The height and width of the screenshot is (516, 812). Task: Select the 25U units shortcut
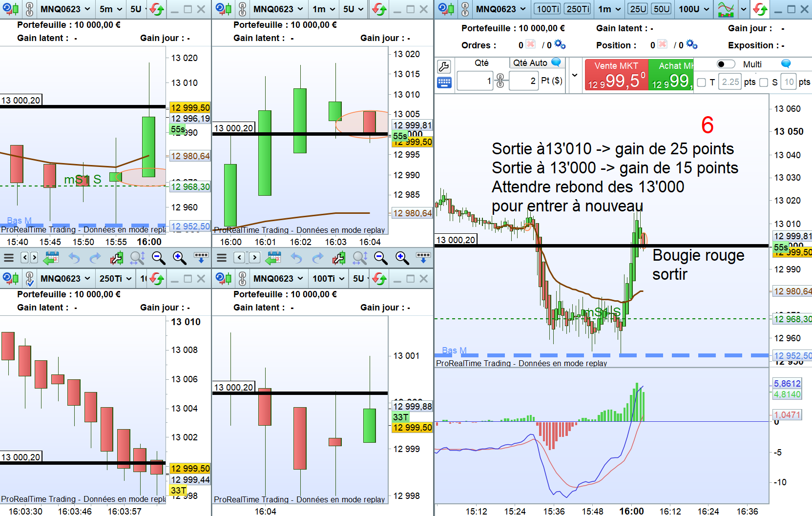[638, 9]
